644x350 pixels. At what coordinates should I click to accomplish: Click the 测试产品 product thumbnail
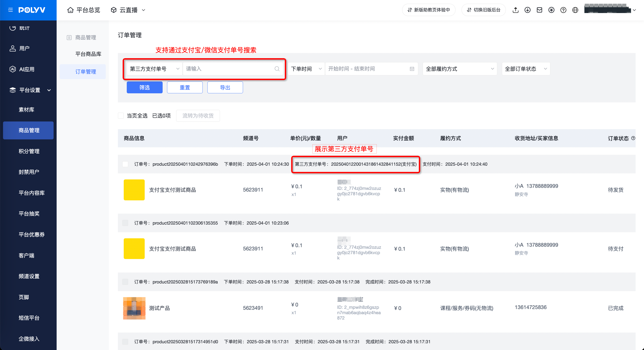134,308
